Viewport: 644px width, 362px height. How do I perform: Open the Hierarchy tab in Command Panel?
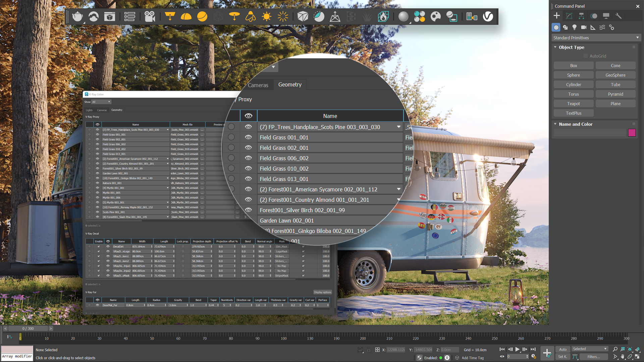pyautogui.click(x=581, y=16)
